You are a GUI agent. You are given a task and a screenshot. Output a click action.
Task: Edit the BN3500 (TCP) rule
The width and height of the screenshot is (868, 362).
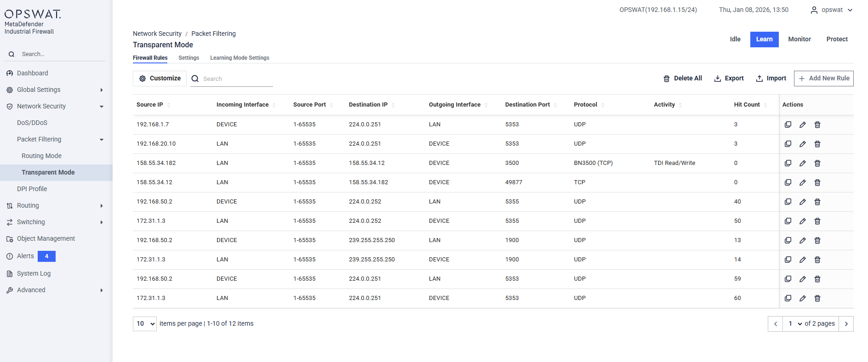[x=803, y=163]
